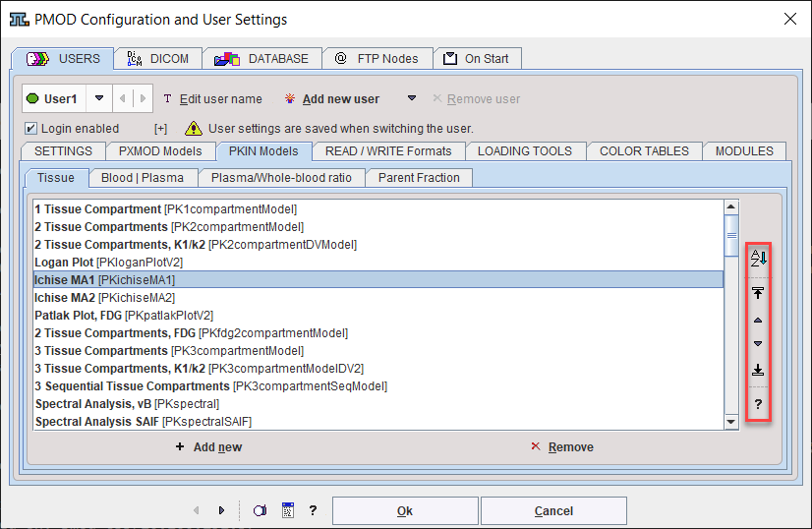Viewport: 812px width, 529px height.
Task: Click the PMOD logo in title bar
Action: click(x=19, y=20)
